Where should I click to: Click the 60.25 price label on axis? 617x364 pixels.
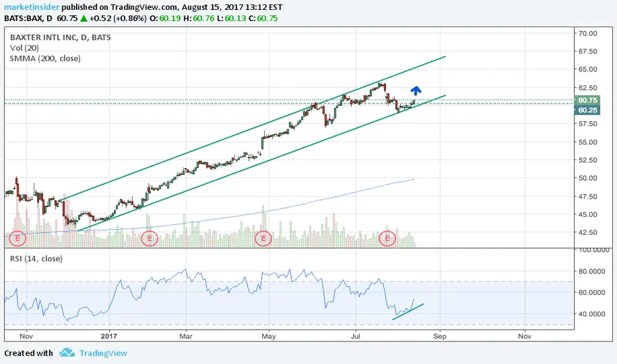pyautogui.click(x=587, y=110)
